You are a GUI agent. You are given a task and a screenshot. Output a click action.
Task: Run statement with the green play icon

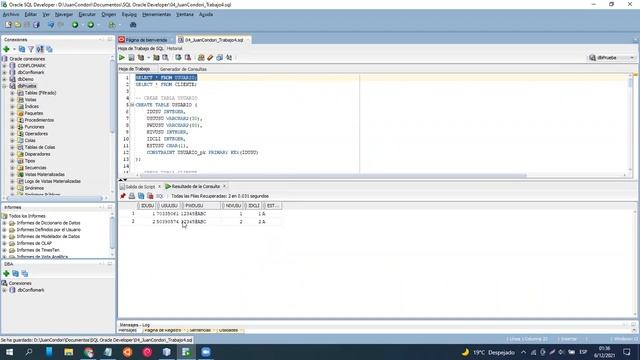pos(122,58)
